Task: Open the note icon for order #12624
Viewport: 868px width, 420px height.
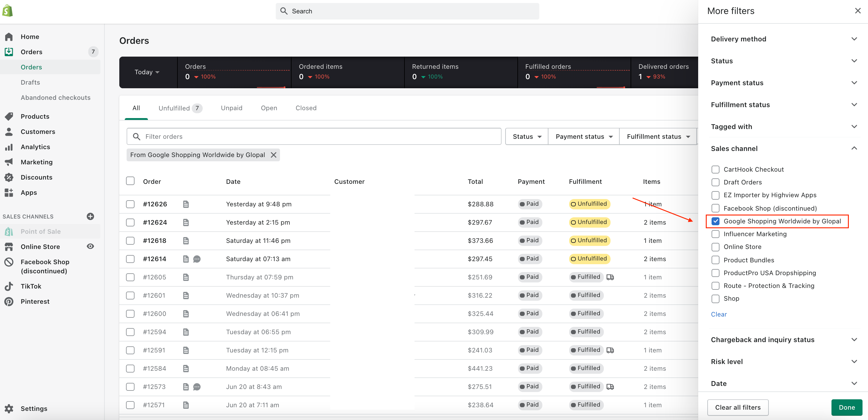Action: pos(186,222)
